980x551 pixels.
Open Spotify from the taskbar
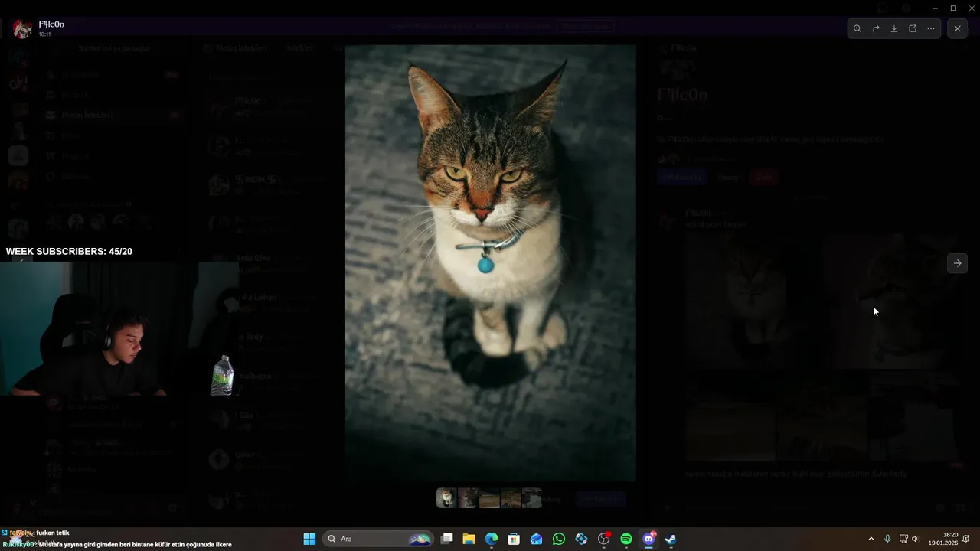point(626,539)
